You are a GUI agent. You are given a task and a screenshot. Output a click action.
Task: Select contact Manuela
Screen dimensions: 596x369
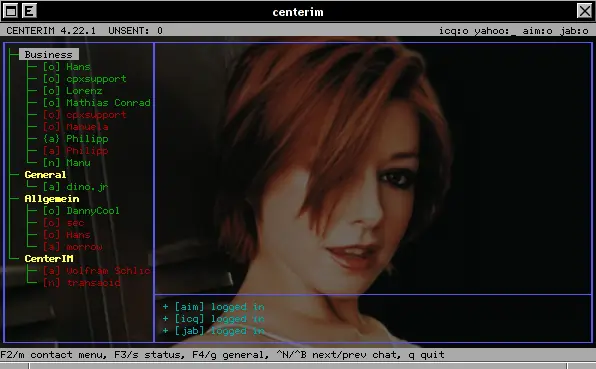click(x=76, y=127)
